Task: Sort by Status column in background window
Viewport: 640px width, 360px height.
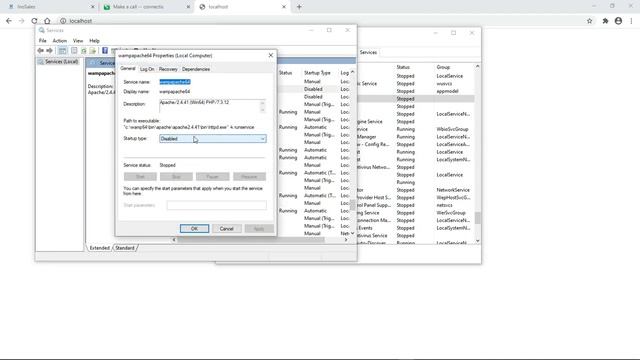Action: pyautogui.click(x=403, y=67)
